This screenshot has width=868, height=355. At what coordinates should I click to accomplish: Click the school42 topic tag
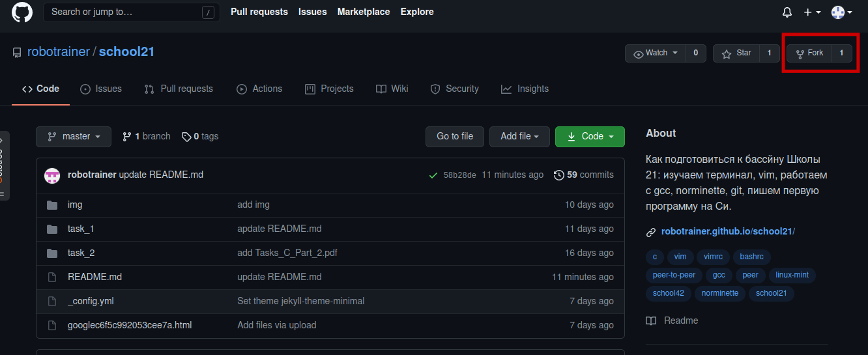(669, 294)
